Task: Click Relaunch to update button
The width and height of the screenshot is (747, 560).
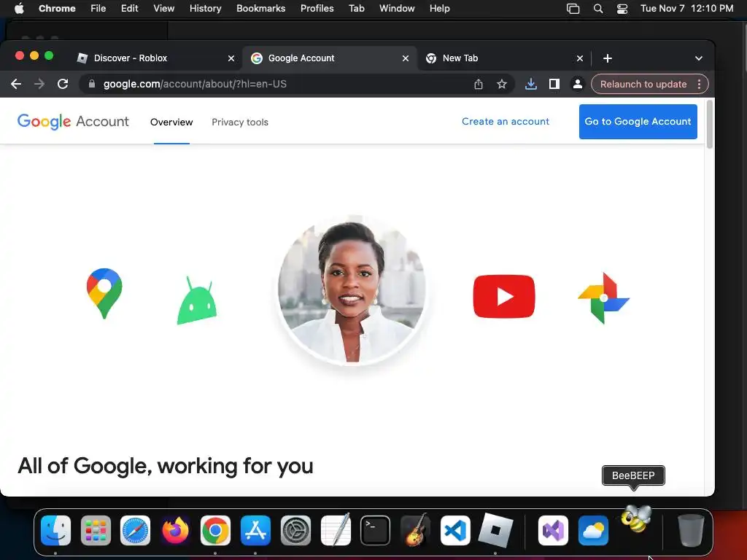Action: pyautogui.click(x=643, y=85)
